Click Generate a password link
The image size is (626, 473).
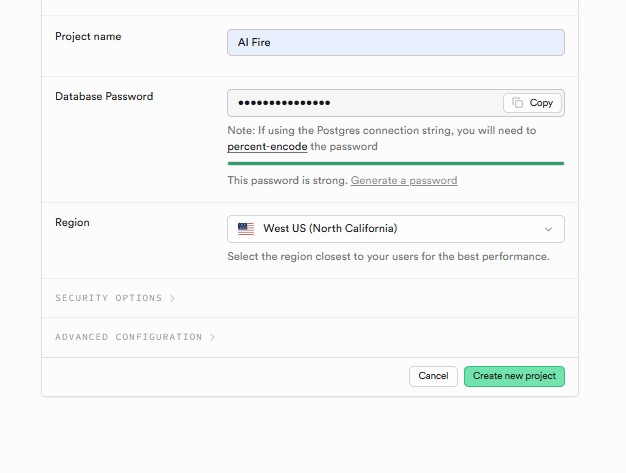(x=404, y=180)
